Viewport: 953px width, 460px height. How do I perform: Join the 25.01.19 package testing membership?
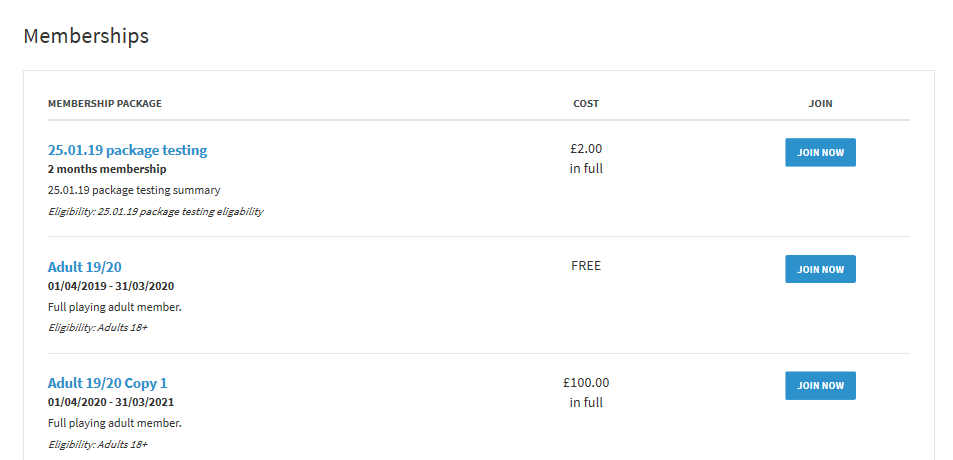tap(820, 152)
